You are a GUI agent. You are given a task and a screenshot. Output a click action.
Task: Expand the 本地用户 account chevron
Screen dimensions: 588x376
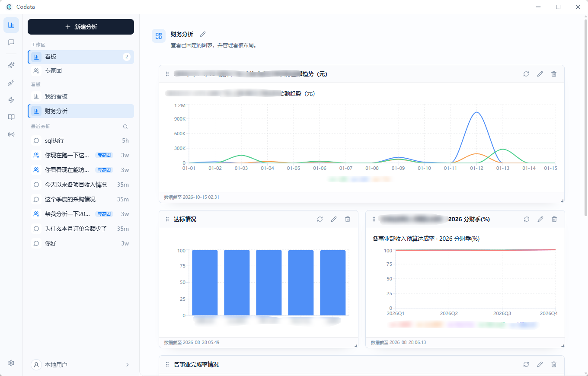pyautogui.click(x=128, y=365)
